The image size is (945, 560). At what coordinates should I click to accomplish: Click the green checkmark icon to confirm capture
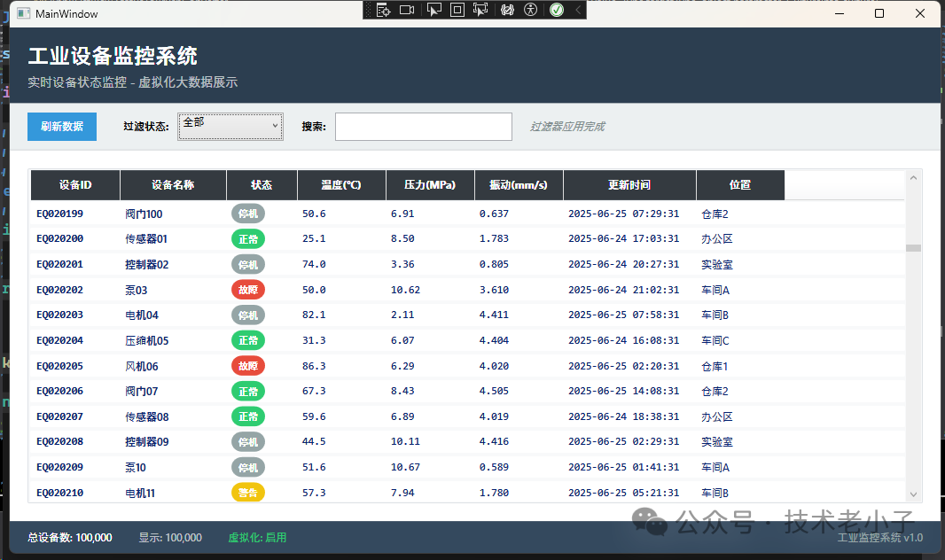tap(557, 9)
